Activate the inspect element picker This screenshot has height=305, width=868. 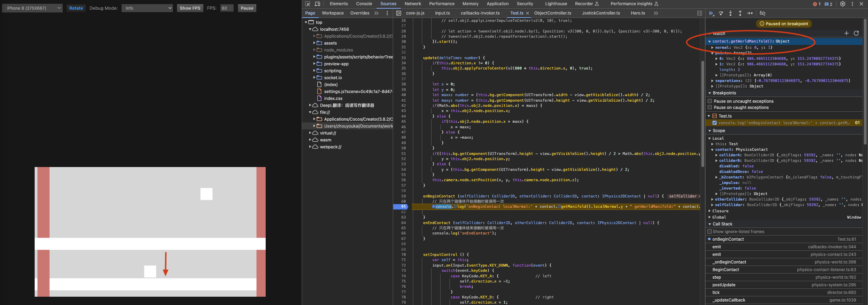pos(308,4)
